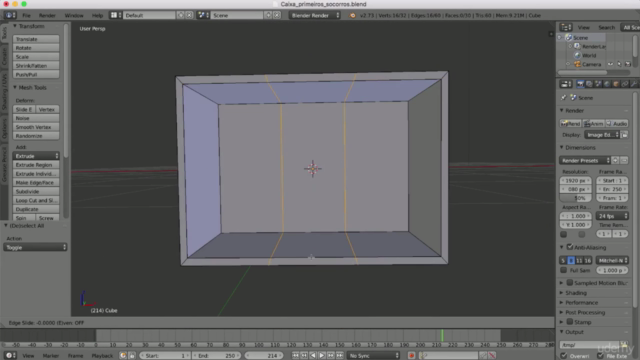This screenshot has width=640, height=360.
Task: Enable the Stamp checkbox
Action: click(x=570, y=322)
